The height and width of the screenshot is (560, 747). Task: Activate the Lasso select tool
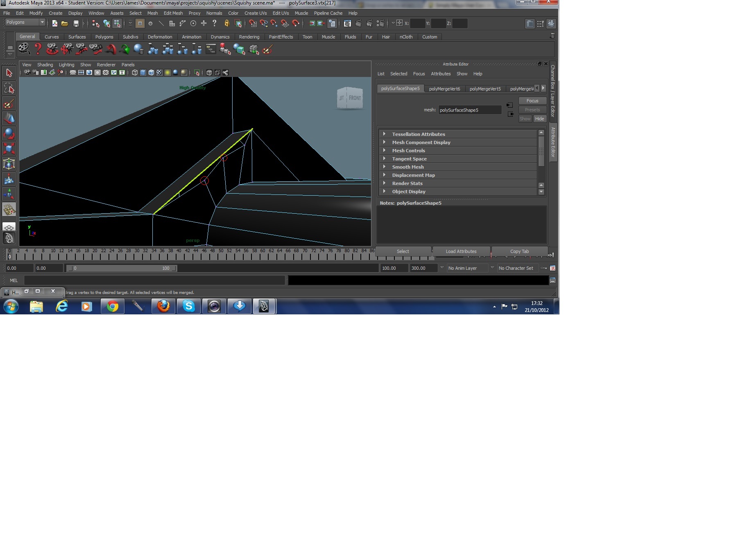click(9, 88)
